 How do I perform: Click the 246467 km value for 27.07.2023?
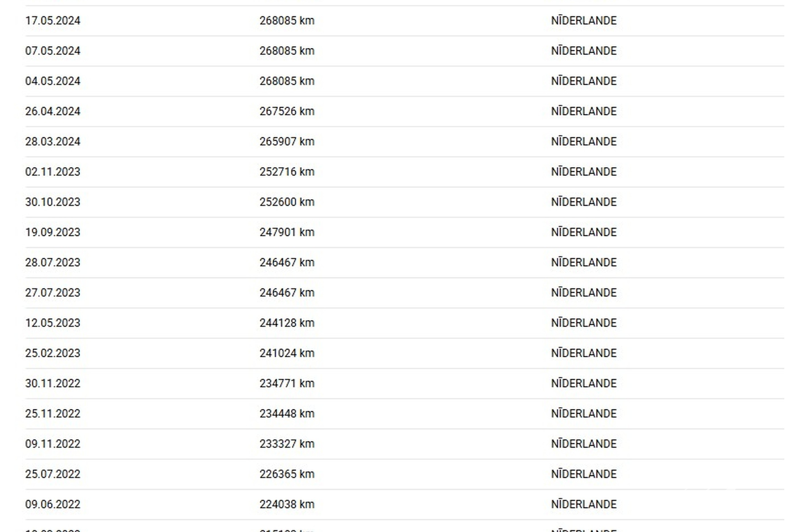click(x=287, y=292)
